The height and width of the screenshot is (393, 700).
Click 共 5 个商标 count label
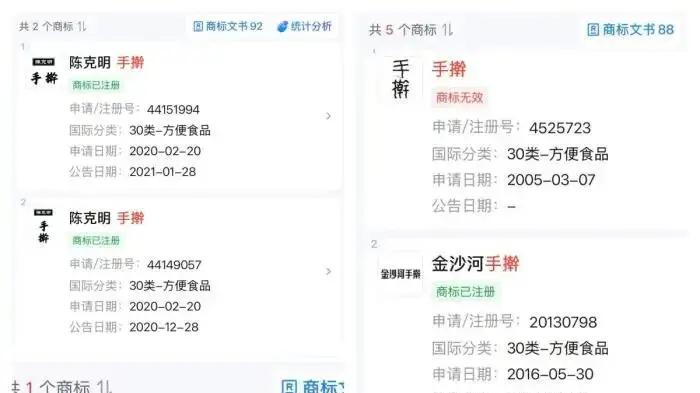point(403,30)
